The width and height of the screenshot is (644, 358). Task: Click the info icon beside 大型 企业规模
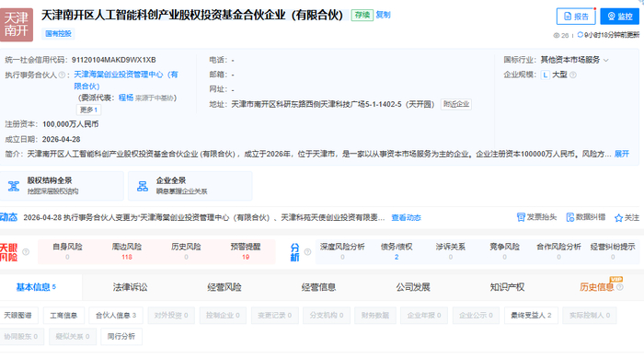573,75
